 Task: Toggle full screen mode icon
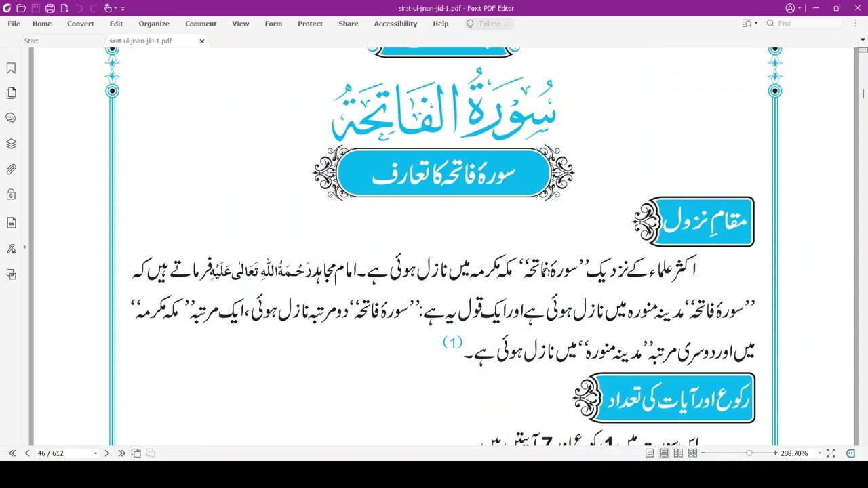point(831,453)
